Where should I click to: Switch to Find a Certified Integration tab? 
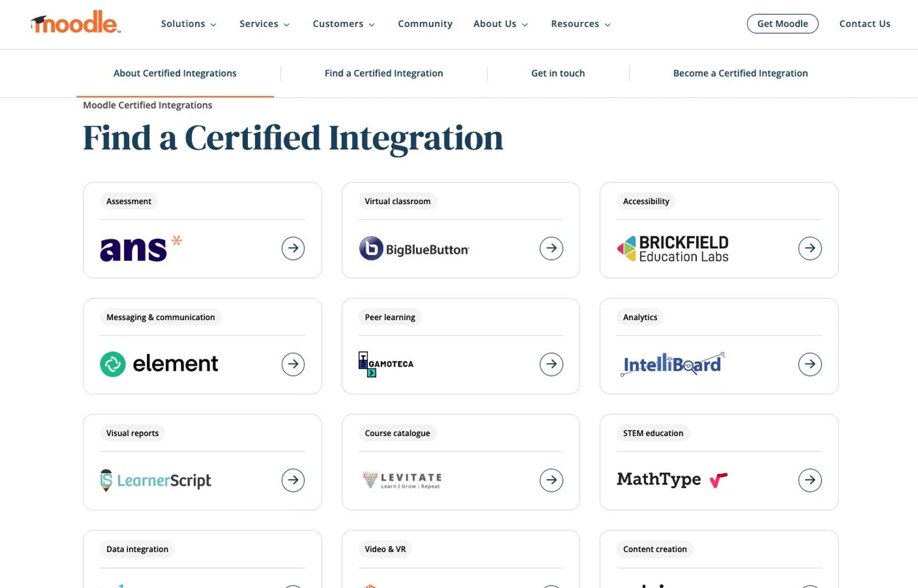(x=384, y=73)
